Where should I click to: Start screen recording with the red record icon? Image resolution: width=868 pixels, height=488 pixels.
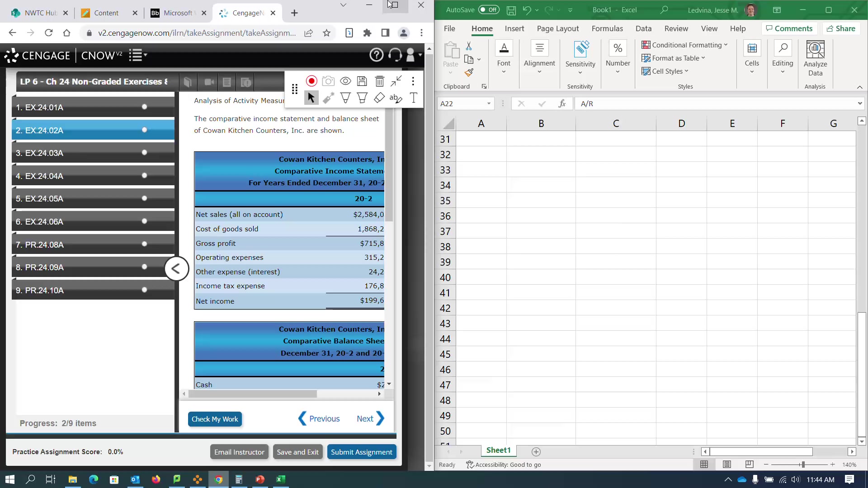(311, 81)
